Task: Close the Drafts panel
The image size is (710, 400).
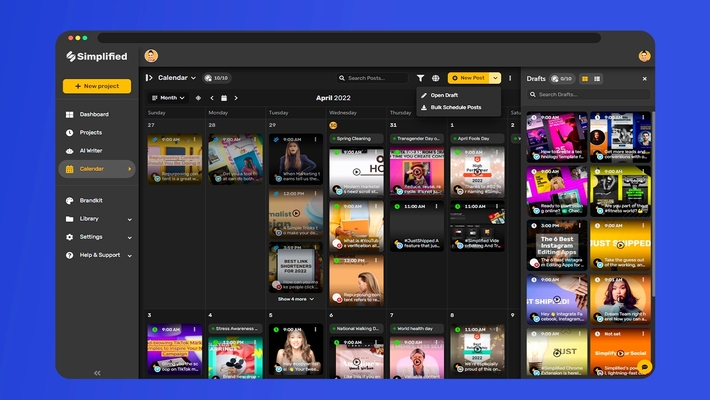Action: coord(644,79)
